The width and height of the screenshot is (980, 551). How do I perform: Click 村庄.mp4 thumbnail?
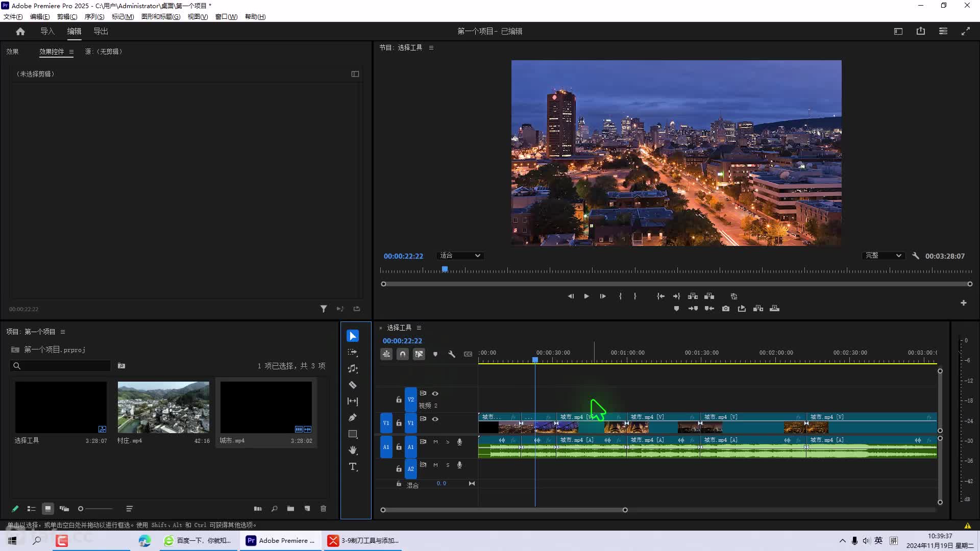click(163, 407)
